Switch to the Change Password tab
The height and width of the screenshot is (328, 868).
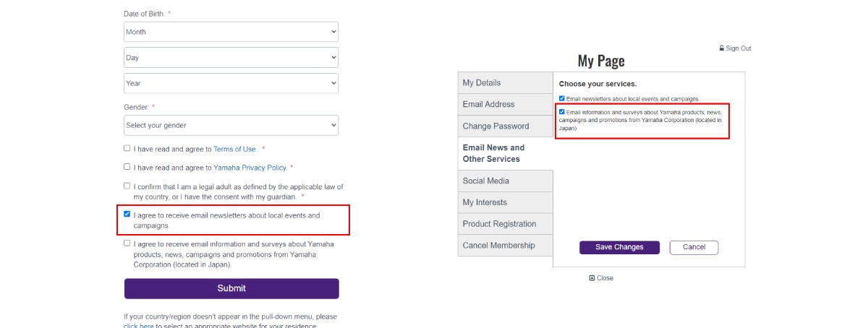tap(505, 126)
